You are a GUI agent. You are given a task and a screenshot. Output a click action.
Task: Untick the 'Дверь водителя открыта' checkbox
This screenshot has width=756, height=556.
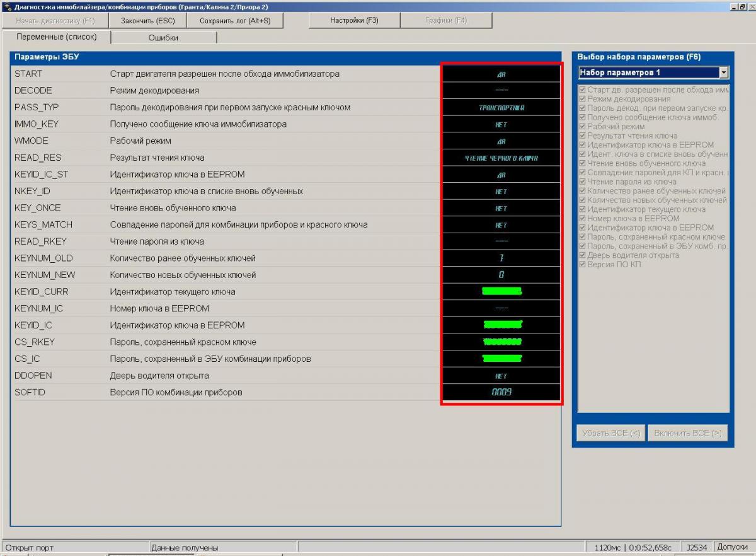click(583, 255)
